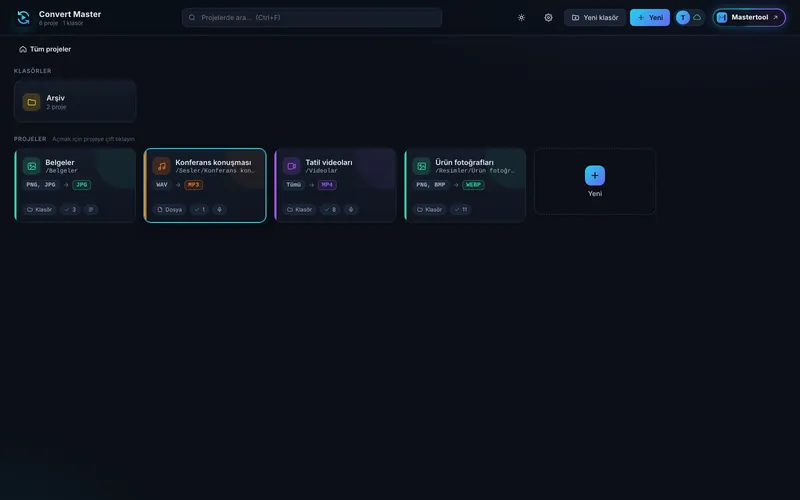800x500 pixels.
Task: Go to Tüm projeler breadcrumb
Action: pos(45,49)
